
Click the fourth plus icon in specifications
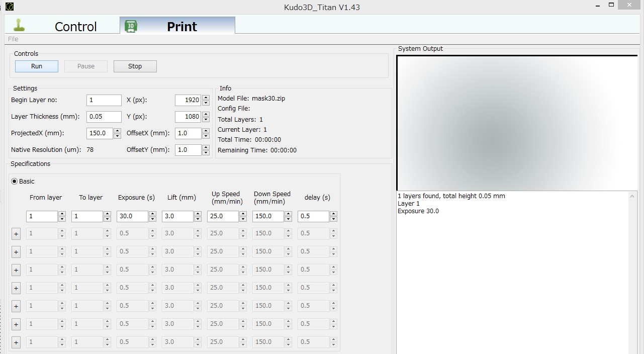[x=16, y=288]
